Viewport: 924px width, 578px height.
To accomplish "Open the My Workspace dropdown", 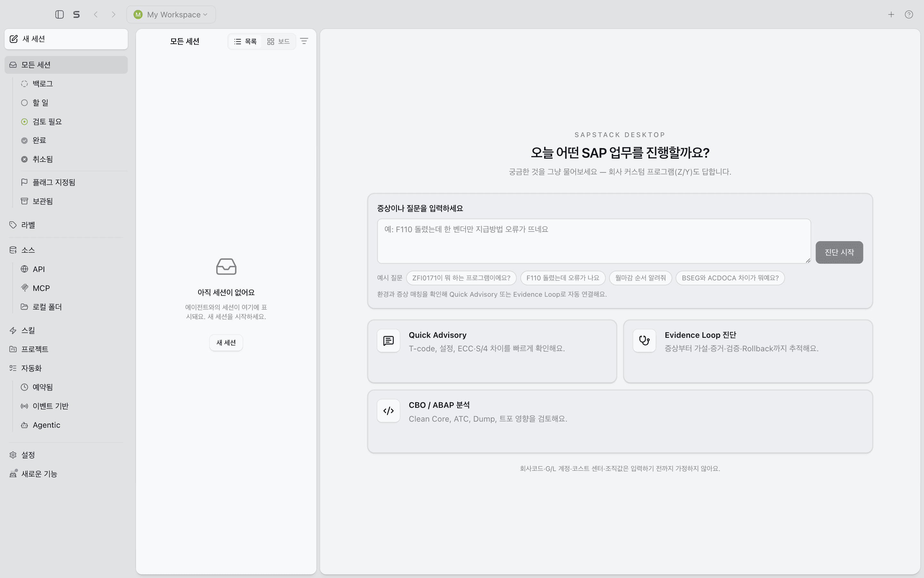I will point(171,14).
